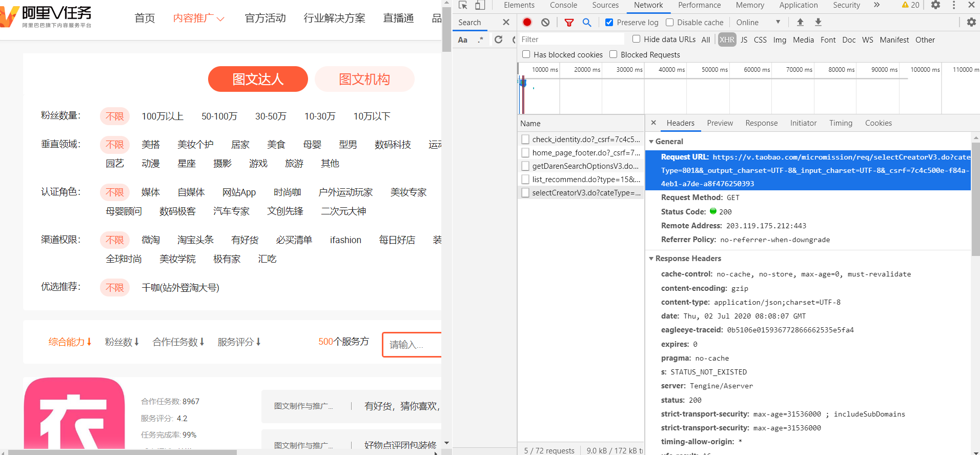Open DevTools main settings gear icon
This screenshot has width=980, height=455.
(935, 5)
